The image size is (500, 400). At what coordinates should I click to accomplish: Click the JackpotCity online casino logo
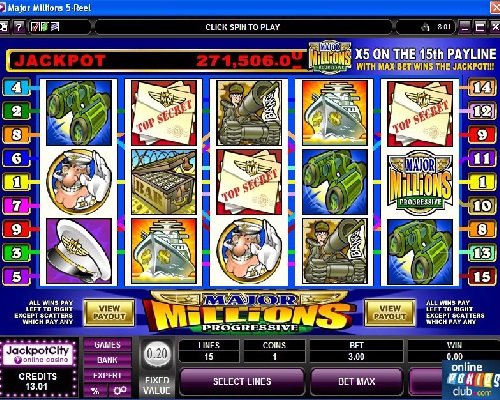pyautogui.click(x=38, y=354)
